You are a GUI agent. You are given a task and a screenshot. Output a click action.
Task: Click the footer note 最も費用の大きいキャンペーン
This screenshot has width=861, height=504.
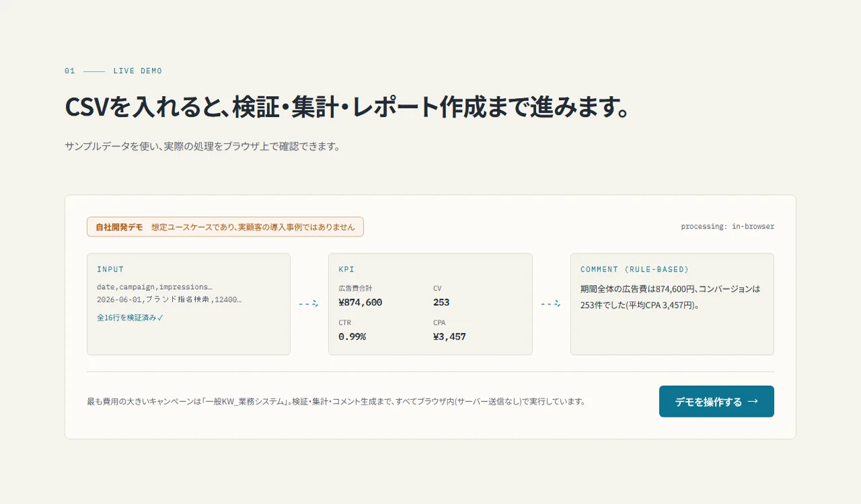(x=336, y=402)
